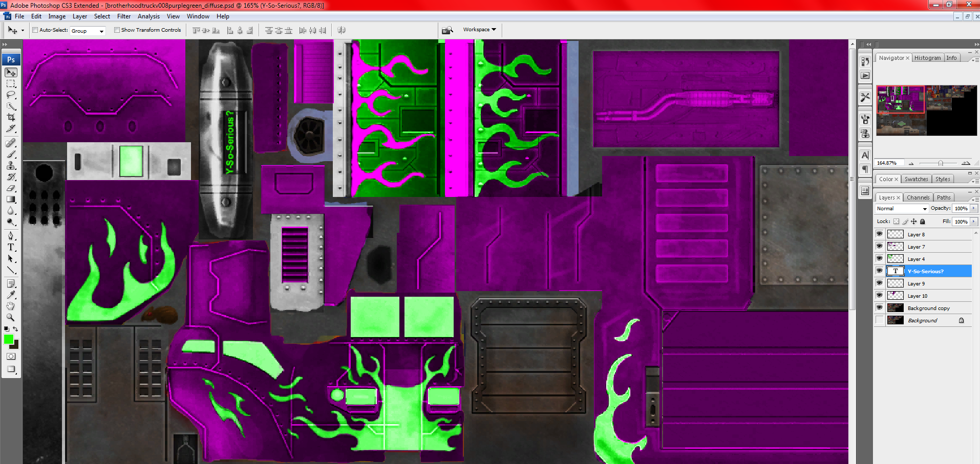Select the Background copy layer thumbnail

point(896,307)
